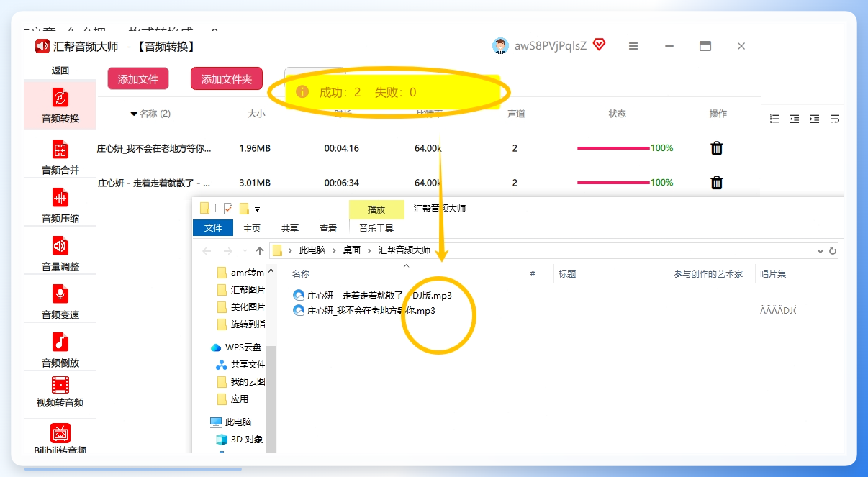The image size is (868, 477).
Task: Sort by 标题 column in Explorer
Action: pyautogui.click(x=567, y=274)
